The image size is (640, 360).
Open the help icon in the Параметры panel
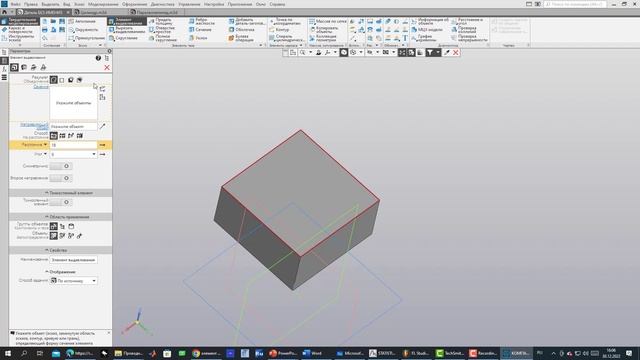tap(98, 58)
